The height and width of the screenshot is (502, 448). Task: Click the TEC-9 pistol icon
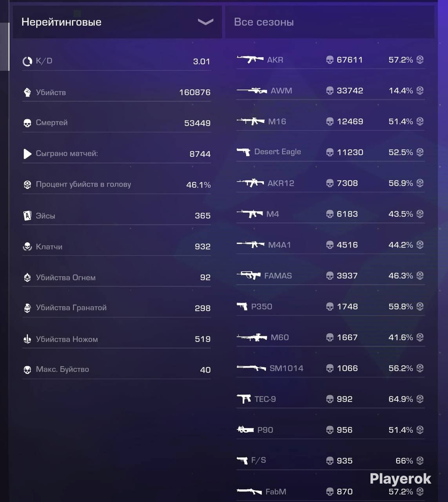click(x=244, y=399)
